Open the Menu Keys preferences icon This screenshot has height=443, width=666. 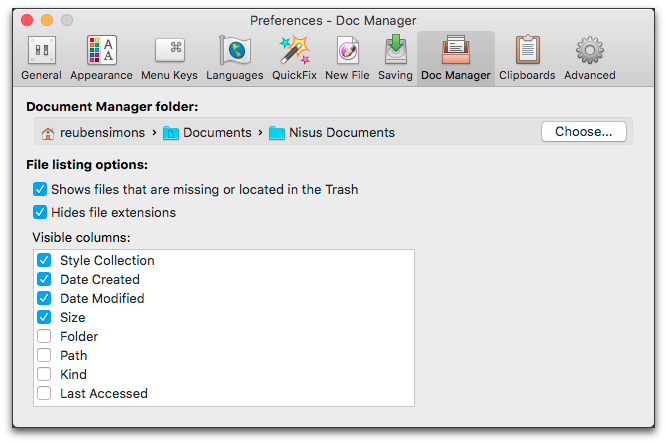(169, 51)
